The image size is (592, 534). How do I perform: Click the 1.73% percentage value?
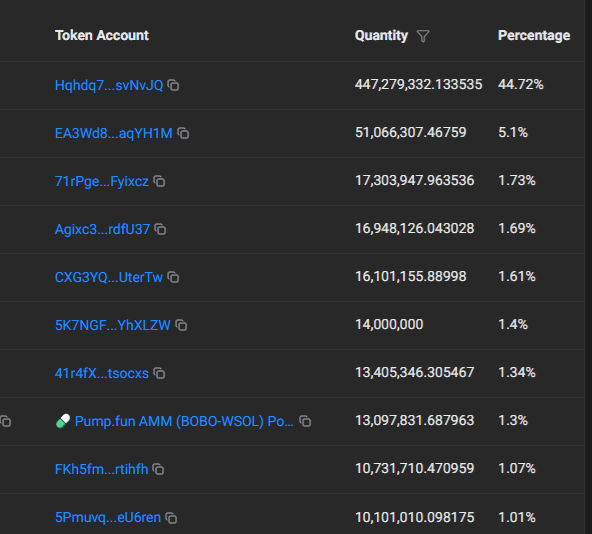(517, 180)
